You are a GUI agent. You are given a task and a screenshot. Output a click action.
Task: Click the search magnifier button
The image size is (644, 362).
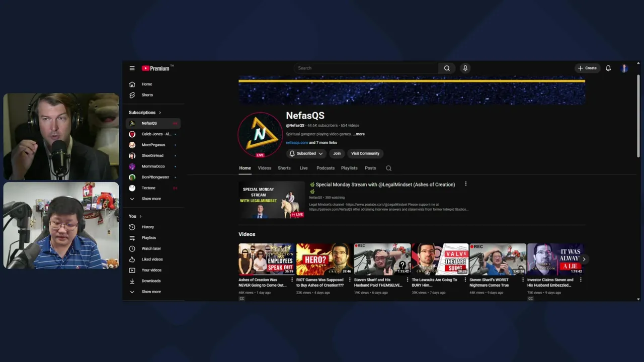coord(447,68)
